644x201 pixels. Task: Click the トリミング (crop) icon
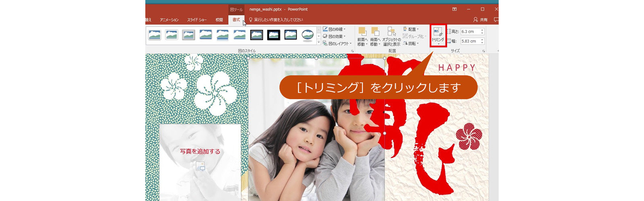(x=438, y=32)
